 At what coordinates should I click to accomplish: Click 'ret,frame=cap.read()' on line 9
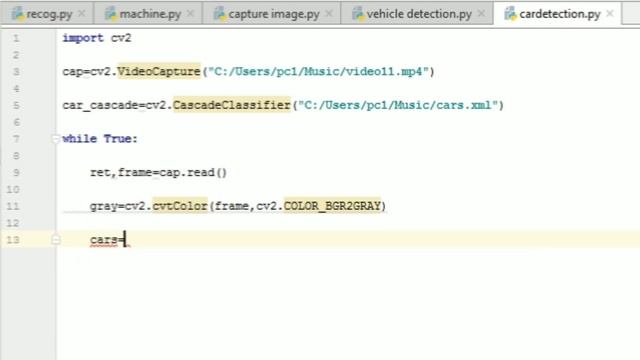158,173
